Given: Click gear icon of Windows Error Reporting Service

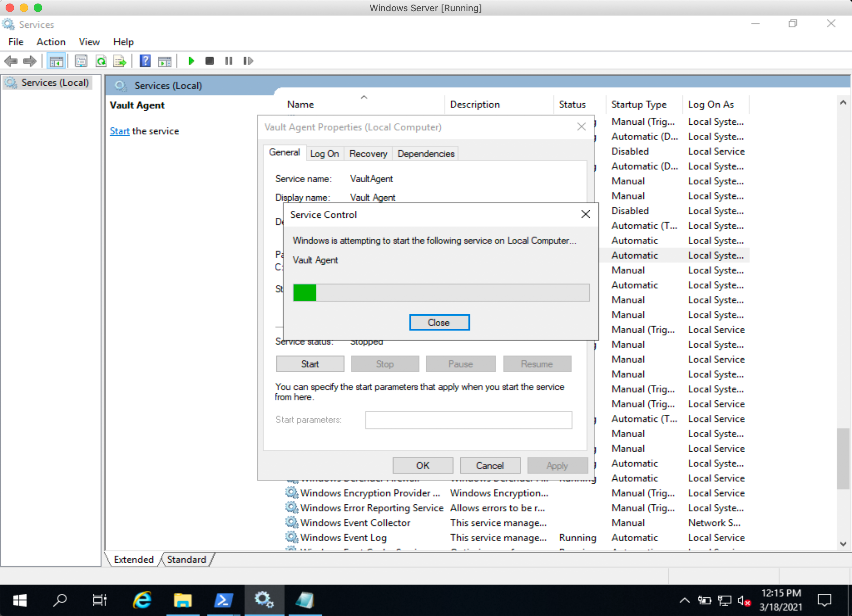Looking at the screenshot, I should coord(291,507).
